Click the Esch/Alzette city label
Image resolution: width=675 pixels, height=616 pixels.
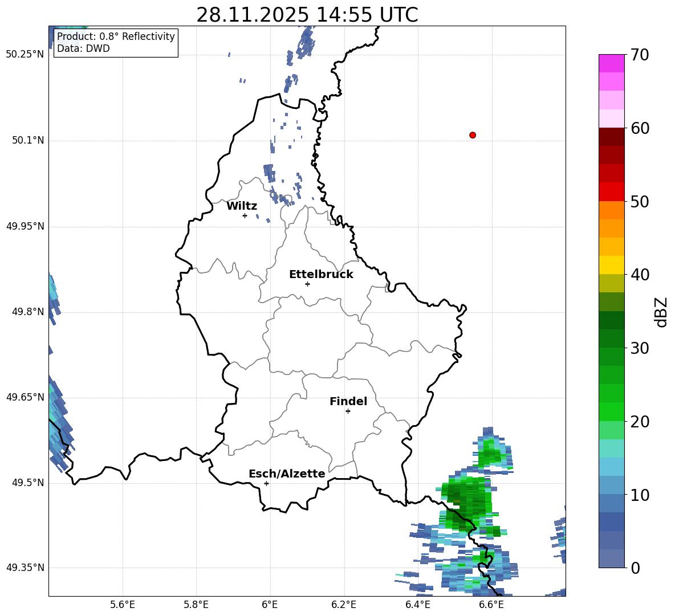tap(287, 474)
